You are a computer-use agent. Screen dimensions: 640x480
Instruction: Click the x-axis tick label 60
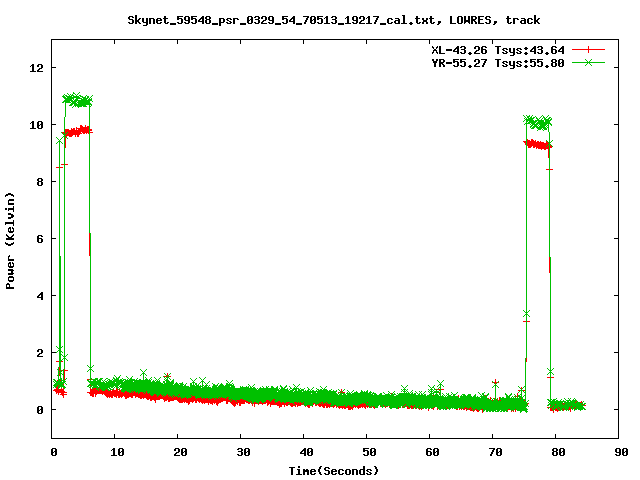432,452
